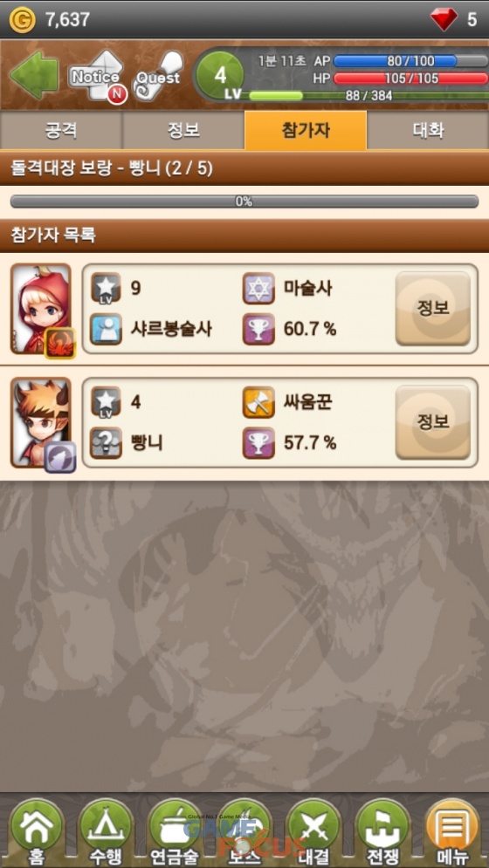Click 정보 button for 샤르봉술사

pos(433,308)
